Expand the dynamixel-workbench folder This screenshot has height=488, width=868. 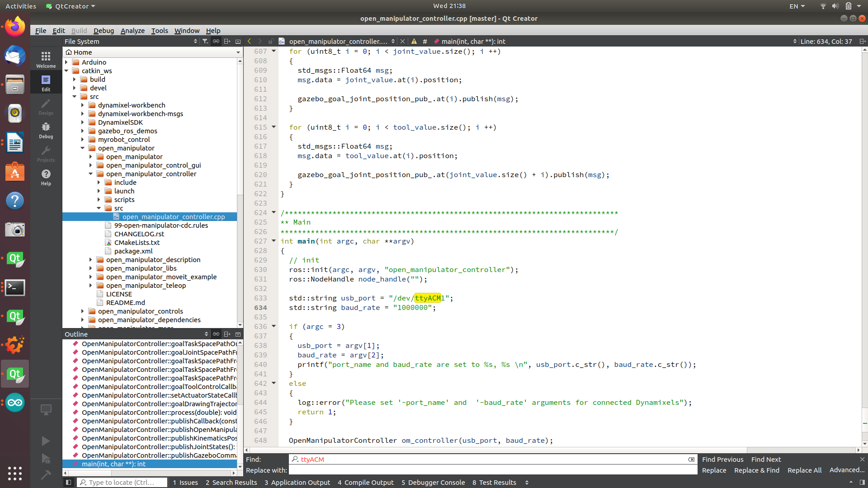83,105
